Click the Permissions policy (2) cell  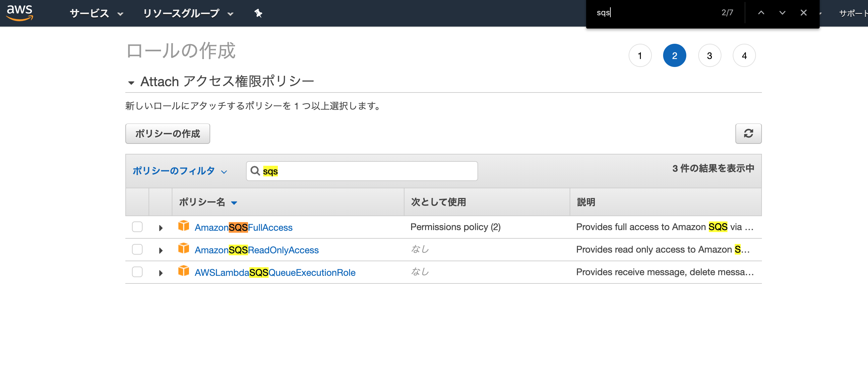coord(455,227)
